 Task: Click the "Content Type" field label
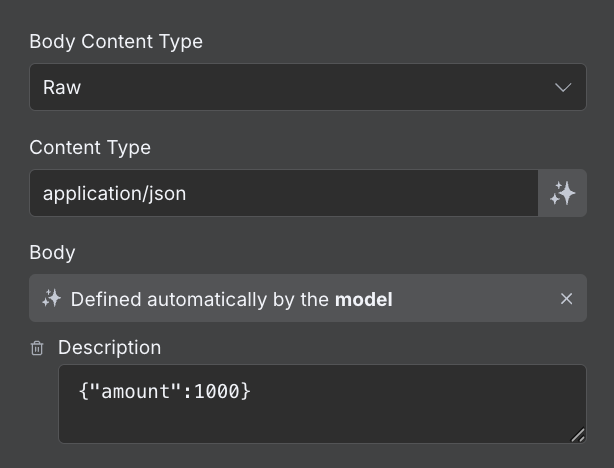pos(90,148)
